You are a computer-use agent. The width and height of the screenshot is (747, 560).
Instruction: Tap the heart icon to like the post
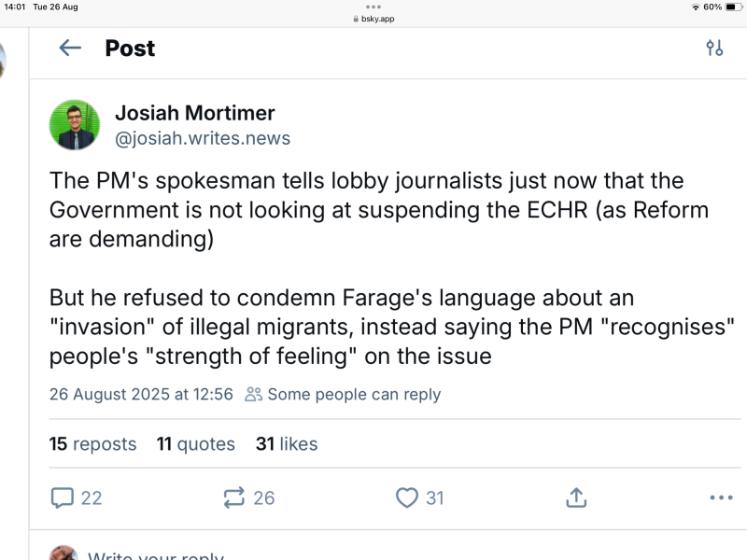pyautogui.click(x=407, y=497)
